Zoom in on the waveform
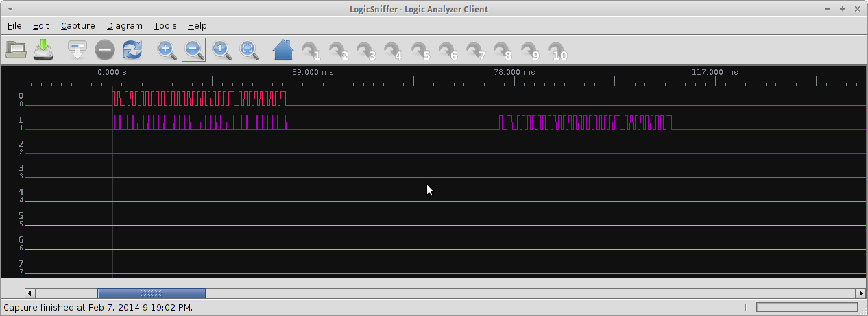The width and height of the screenshot is (868, 316). (167, 49)
